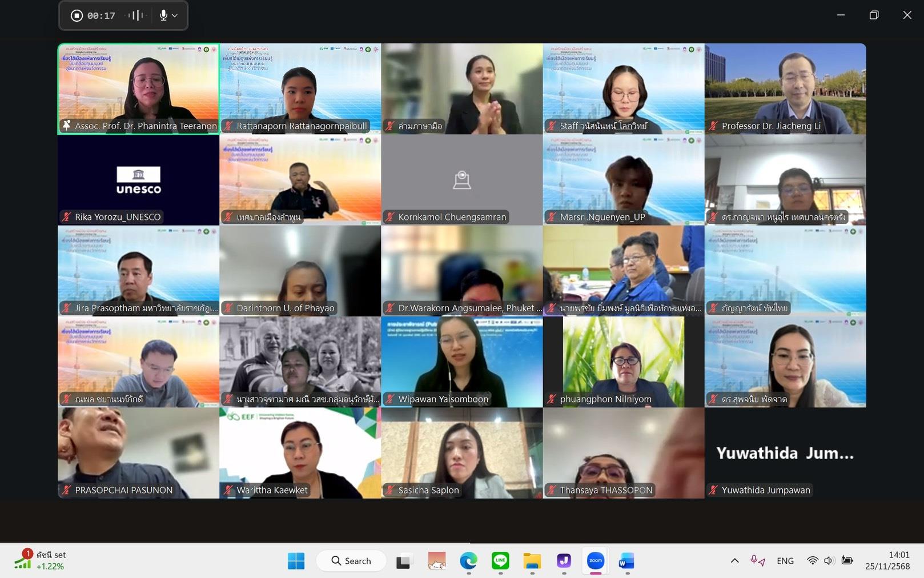Open LINE from the taskbar
Screen dimensions: 924x578
(500, 561)
